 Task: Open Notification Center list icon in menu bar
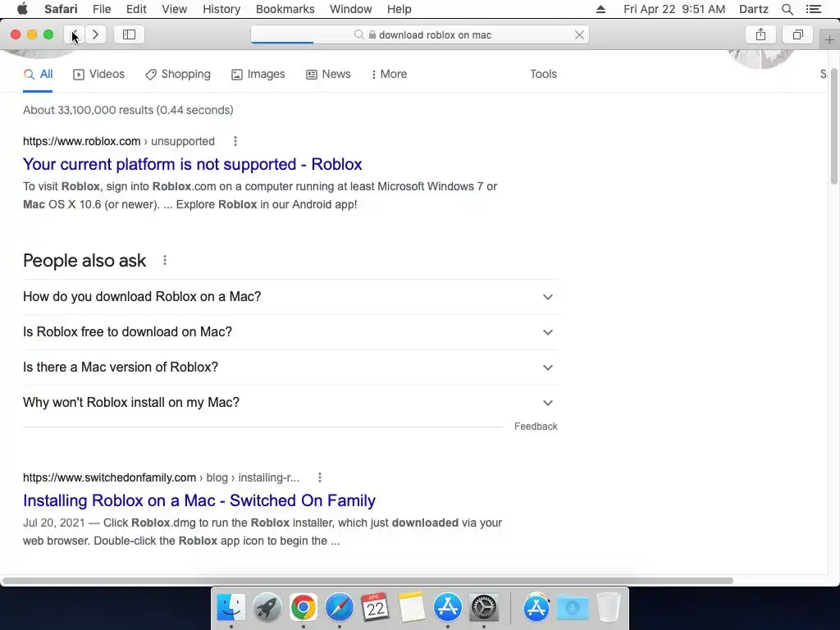click(813, 9)
